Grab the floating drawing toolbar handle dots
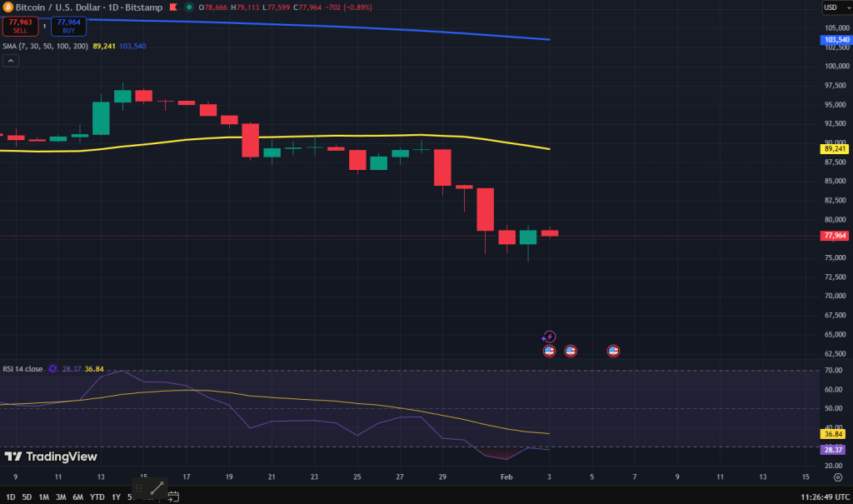The height and width of the screenshot is (504, 853). (x=139, y=488)
